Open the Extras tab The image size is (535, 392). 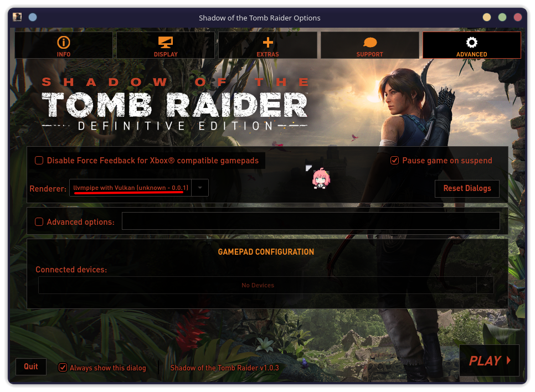(x=268, y=45)
